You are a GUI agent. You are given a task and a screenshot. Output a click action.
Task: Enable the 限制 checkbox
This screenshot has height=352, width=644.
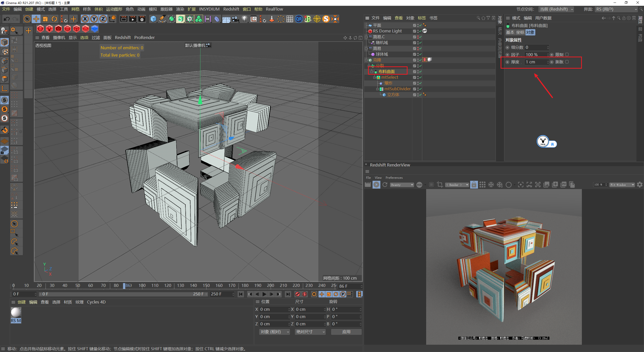tap(567, 55)
